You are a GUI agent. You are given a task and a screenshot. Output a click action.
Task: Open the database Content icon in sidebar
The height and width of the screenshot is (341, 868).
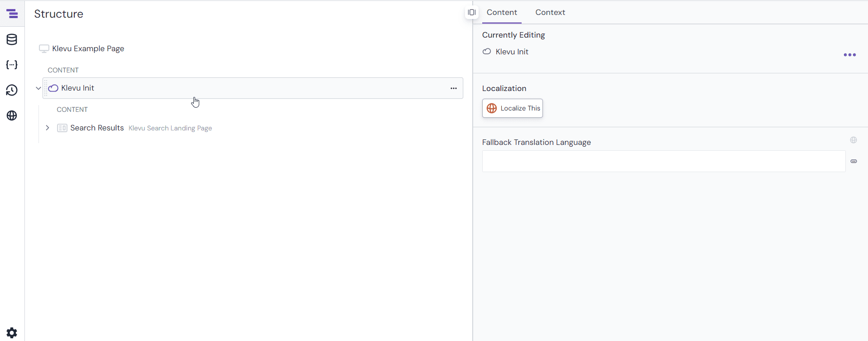click(x=12, y=39)
